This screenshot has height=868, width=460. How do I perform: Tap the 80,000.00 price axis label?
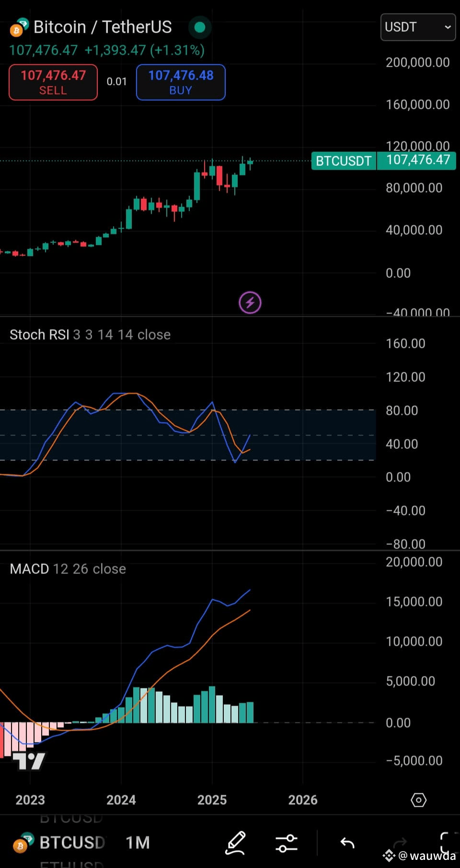(414, 188)
